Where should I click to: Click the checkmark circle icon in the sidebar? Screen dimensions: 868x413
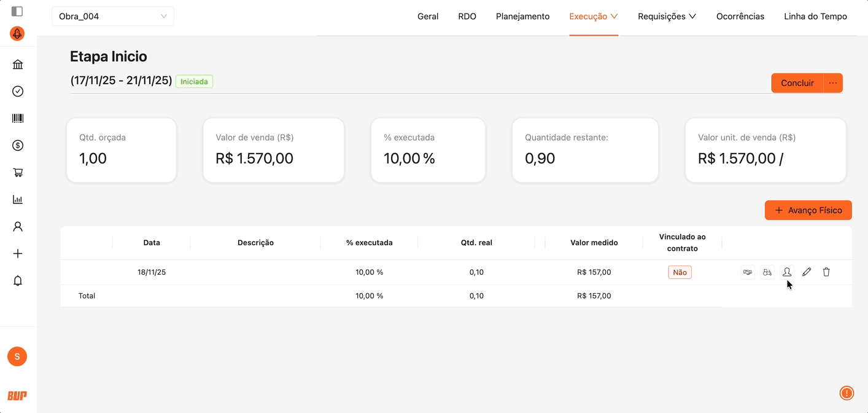coord(18,92)
